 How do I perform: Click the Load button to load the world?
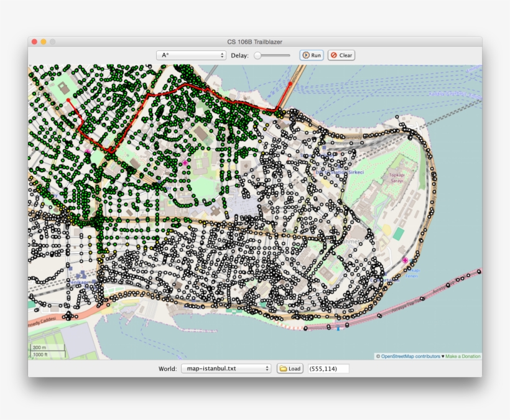pyautogui.click(x=290, y=368)
